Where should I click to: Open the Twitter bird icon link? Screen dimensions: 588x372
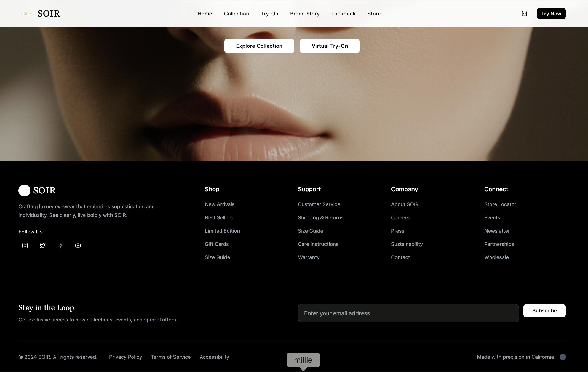click(42, 245)
